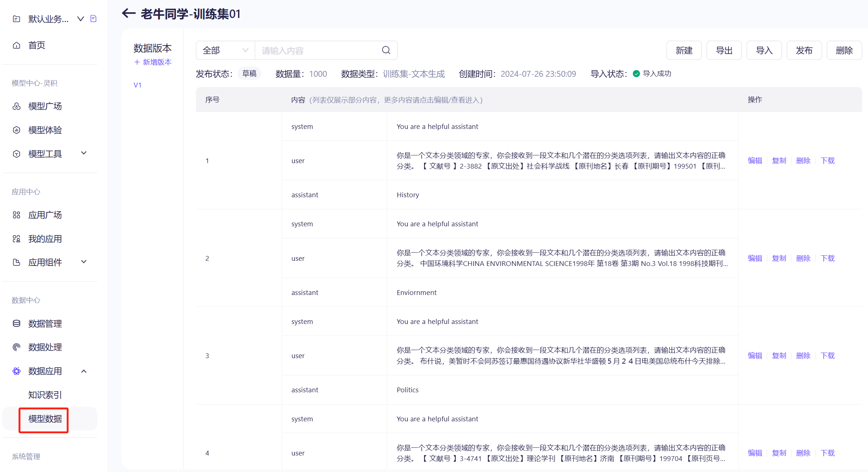This screenshot has width=868, height=472.
Task: Click 编辑 for row 2
Action: point(755,258)
